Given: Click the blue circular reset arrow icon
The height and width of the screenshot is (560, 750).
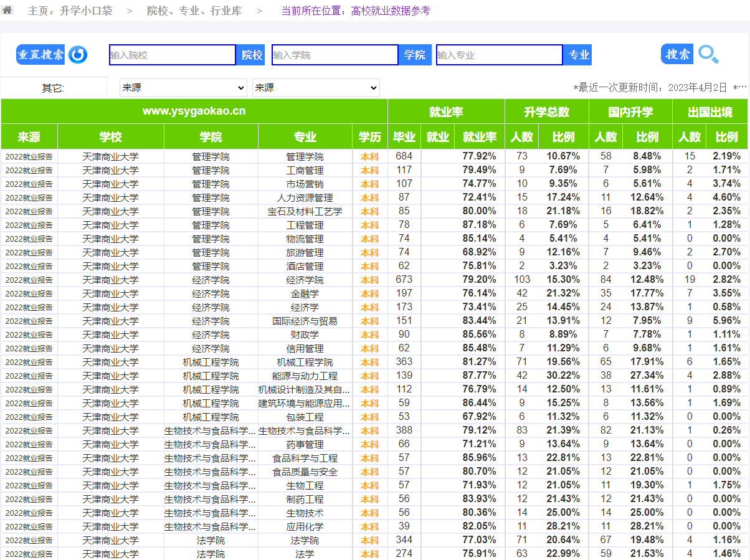Looking at the screenshot, I should [78, 55].
